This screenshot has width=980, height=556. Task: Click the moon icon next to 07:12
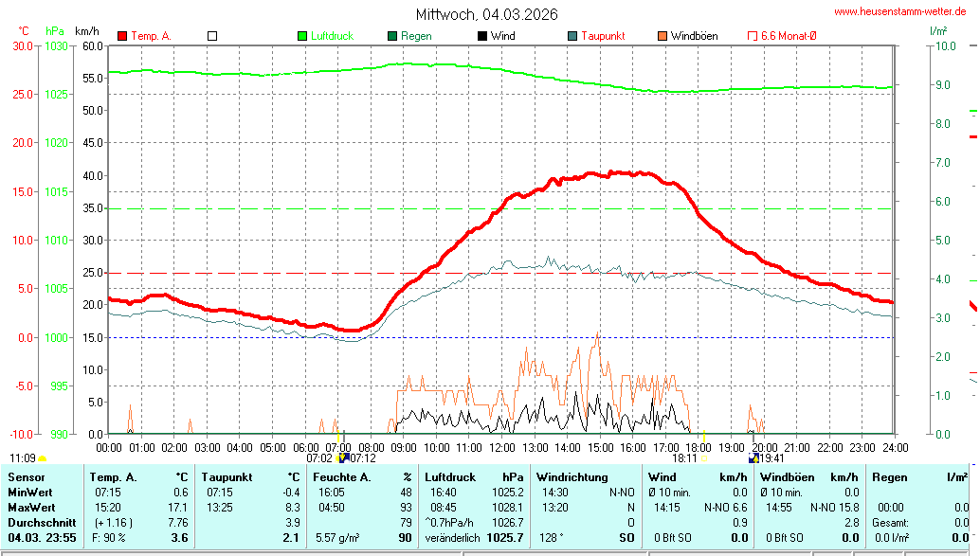(344, 457)
